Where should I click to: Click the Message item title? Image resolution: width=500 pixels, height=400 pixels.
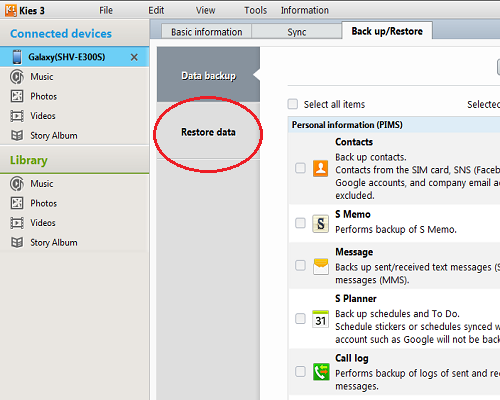click(354, 252)
